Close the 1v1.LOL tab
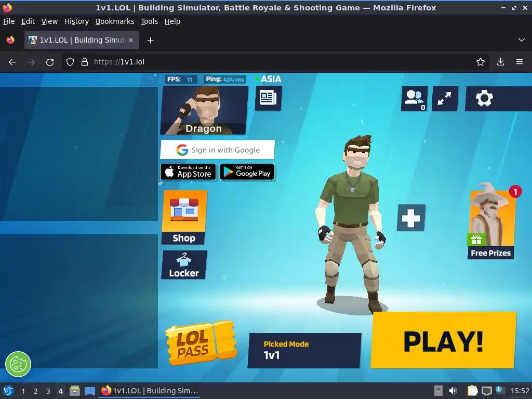 [131, 40]
